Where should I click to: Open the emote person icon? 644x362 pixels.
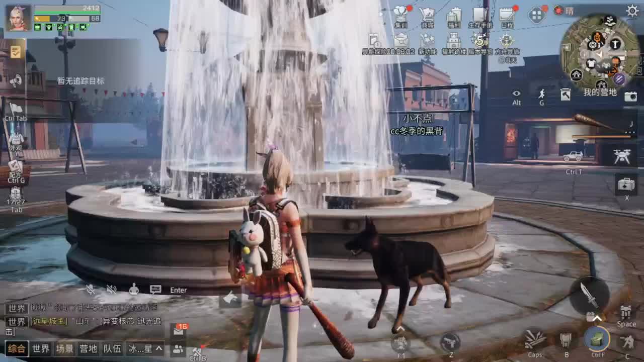tap(134, 289)
